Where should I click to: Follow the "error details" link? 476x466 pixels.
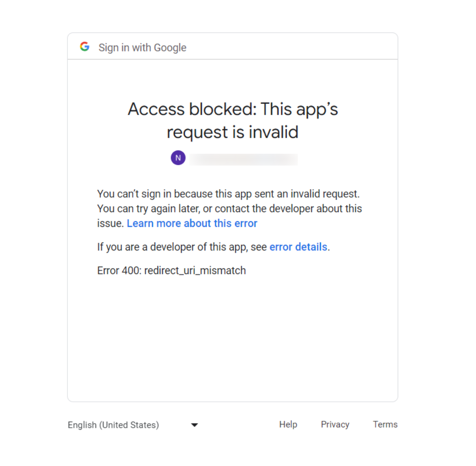click(x=298, y=247)
